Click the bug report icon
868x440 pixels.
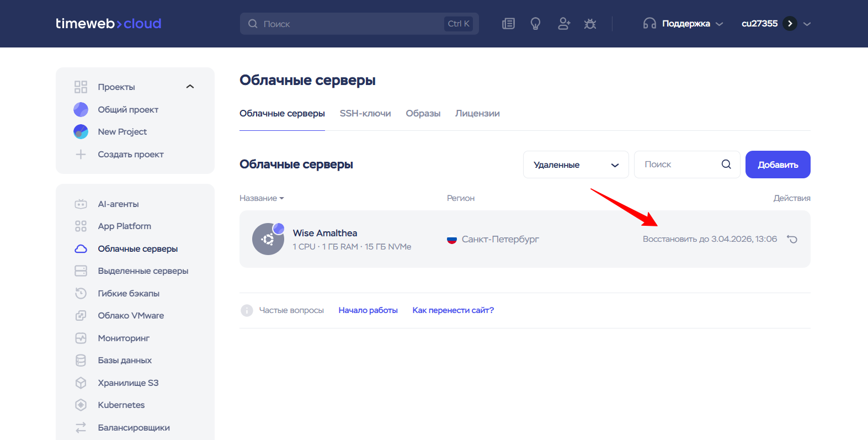590,24
